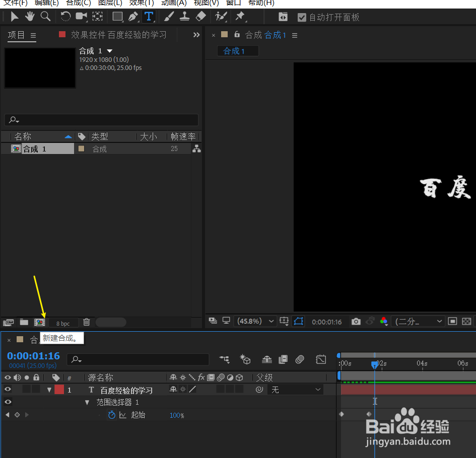Image resolution: width=476 pixels, height=458 pixels.
Task: Toggle mask and shape path visibility
Action: click(x=298, y=321)
